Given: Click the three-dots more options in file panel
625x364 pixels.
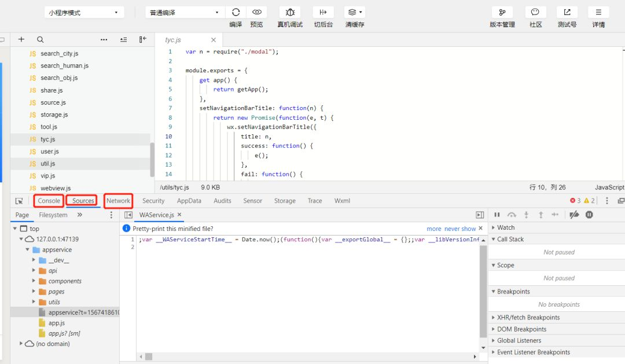Looking at the screenshot, I should point(104,39).
